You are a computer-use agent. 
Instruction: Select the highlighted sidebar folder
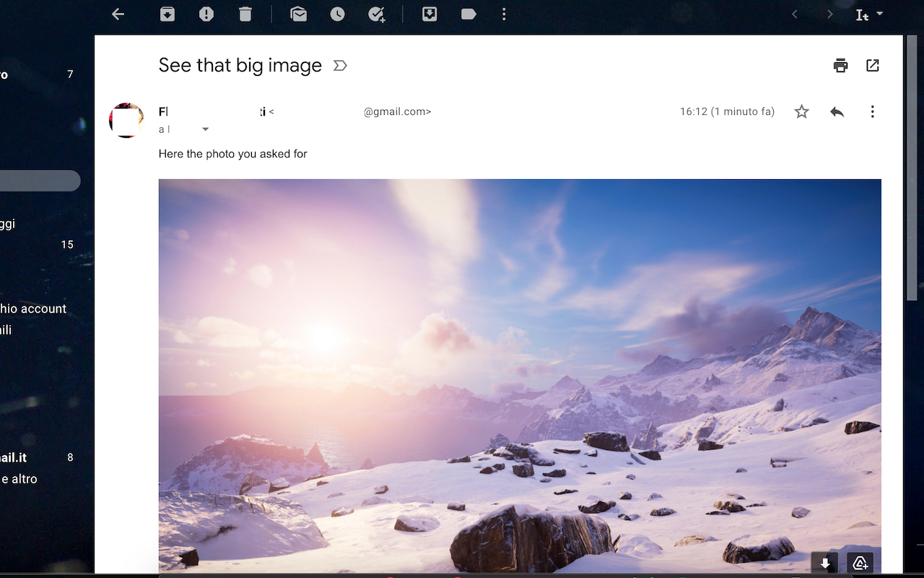coord(40,181)
